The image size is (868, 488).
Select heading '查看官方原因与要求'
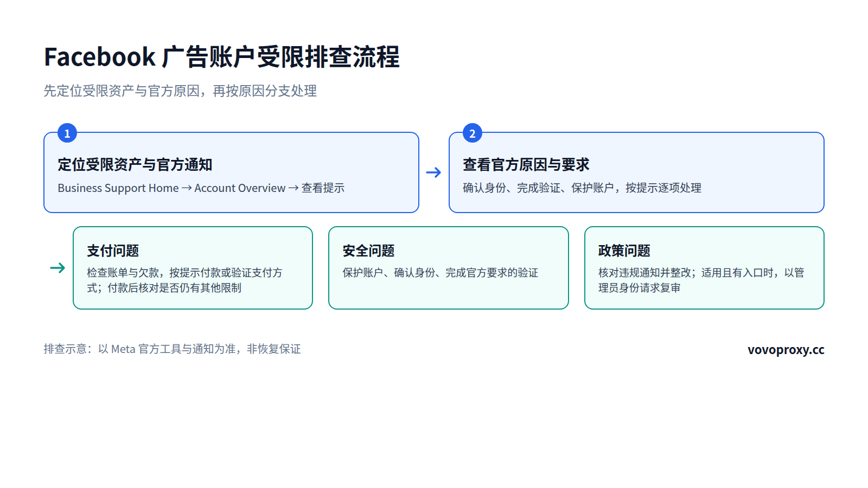526,165
